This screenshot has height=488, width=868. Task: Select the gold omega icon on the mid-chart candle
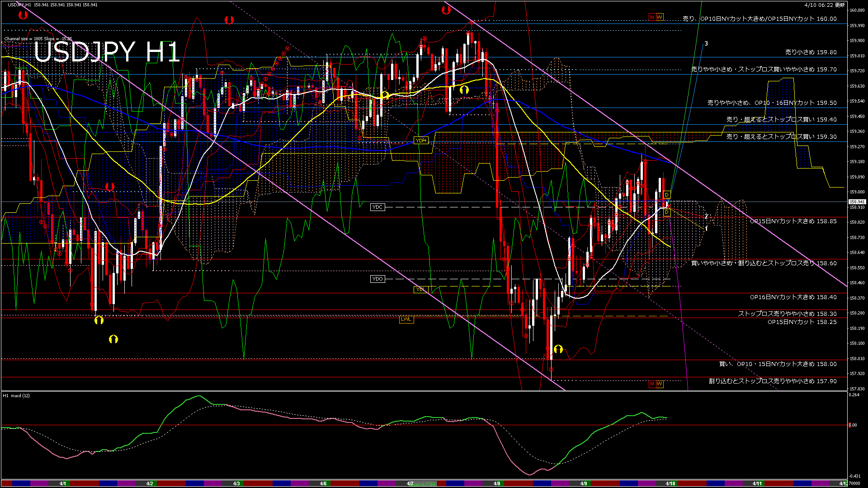click(385, 95)
